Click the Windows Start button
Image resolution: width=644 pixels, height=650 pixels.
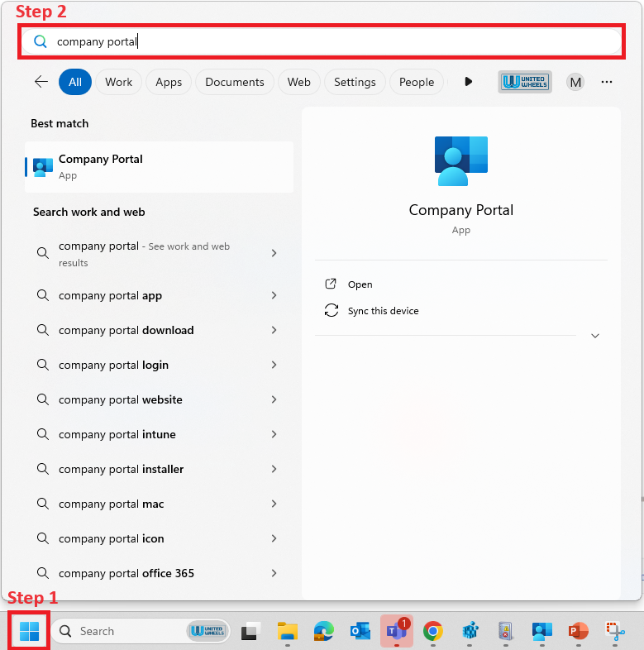click(x=29, y=631)
